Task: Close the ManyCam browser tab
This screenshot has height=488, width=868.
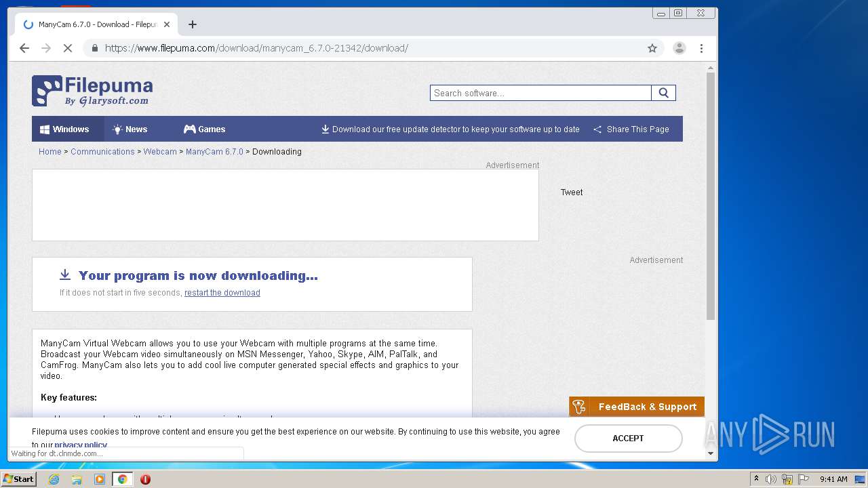Action: [167, 24]
